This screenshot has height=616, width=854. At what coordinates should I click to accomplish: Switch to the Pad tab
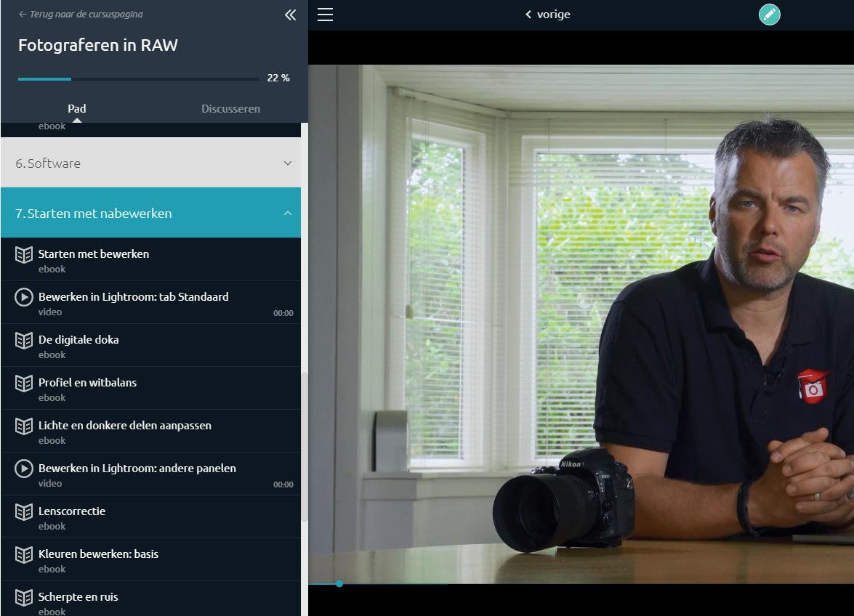[x=77, y=109]
